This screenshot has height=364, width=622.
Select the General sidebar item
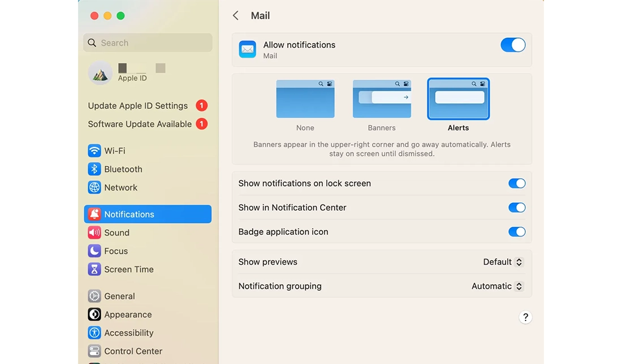click(x=119, y=296)
